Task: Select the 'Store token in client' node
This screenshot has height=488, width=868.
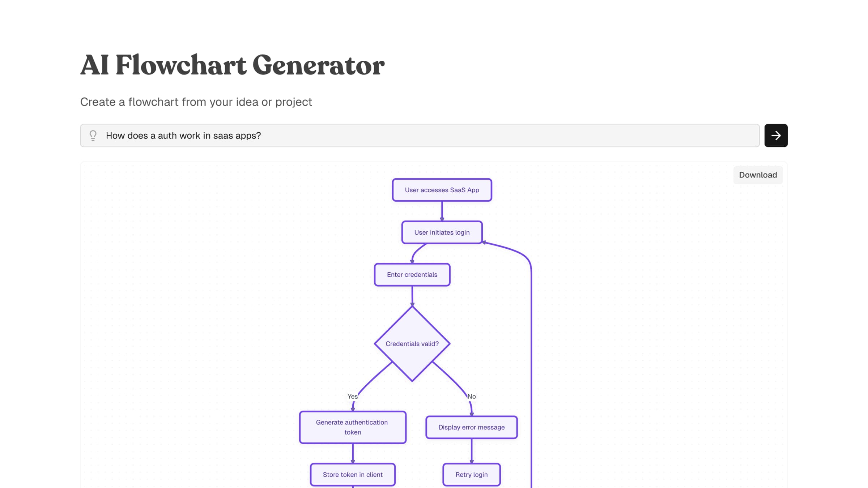Action: [x=353, y=475]
